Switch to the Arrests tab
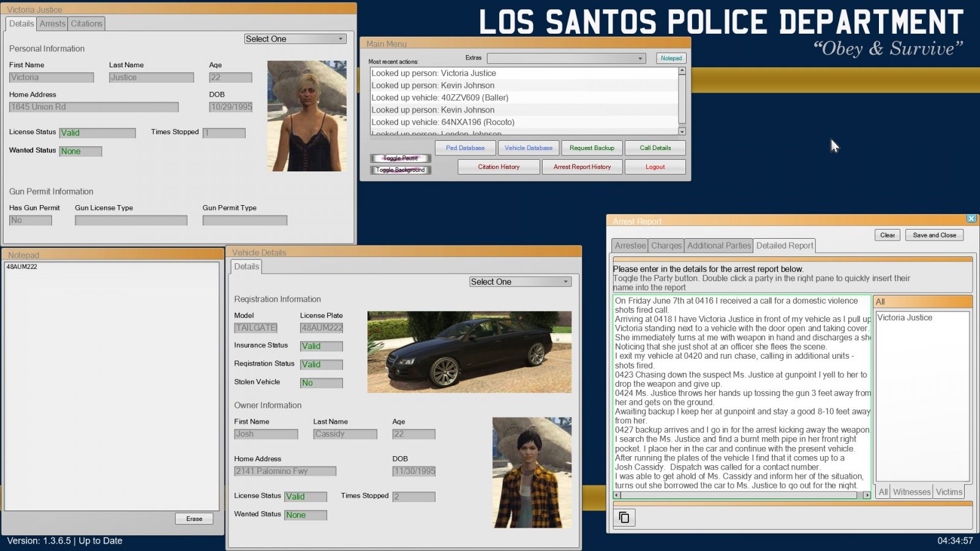Image resolution: width=980 pixels, height=551 pixels. [x=53, y=24]
